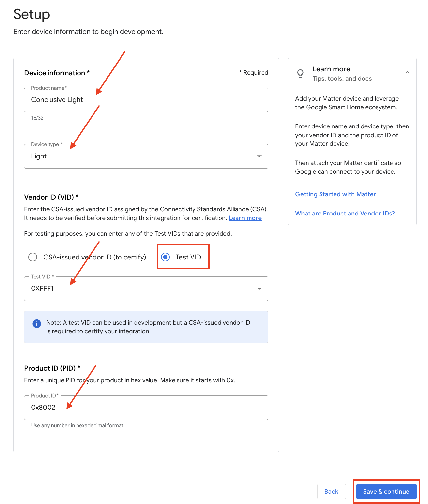This screenshot has width=428, height=504.
Task: Click the Learn more panel title
Action: click(331, 69)
